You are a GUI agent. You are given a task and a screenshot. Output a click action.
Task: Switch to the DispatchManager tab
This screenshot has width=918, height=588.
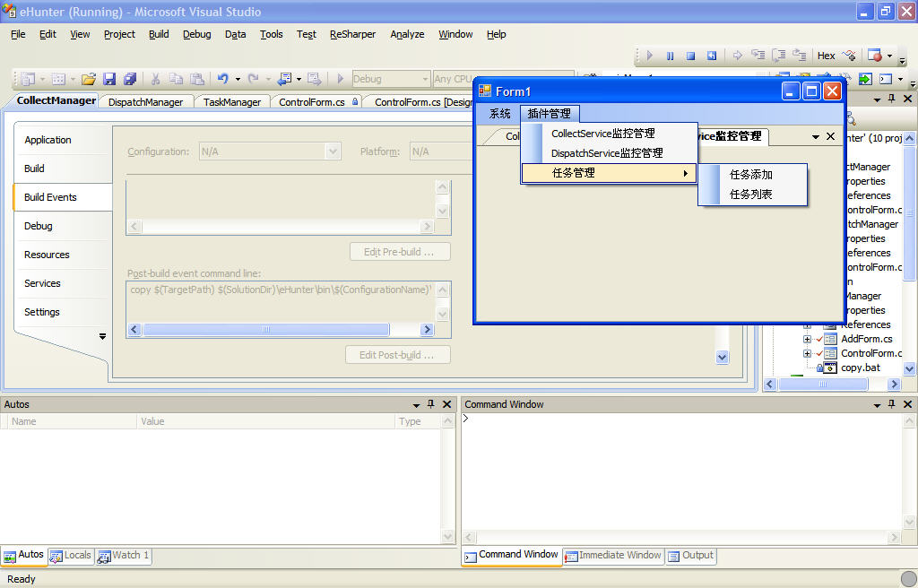click(146, 102)
